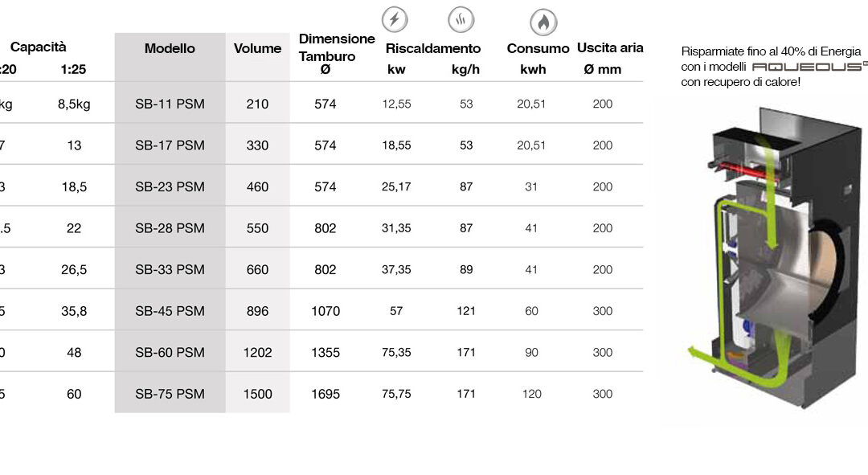
Task: Select the SB-45 PSM model cell
Action: (x=170, y=311)
